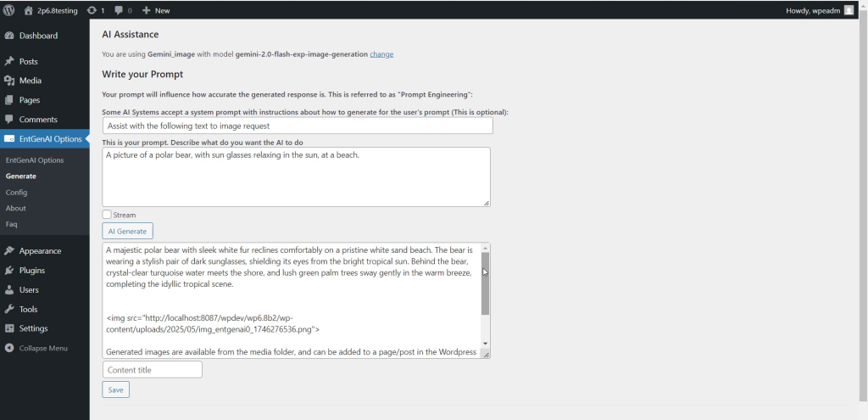
Task: Click the Dashboard gauge icon
Action: (x=8, y=36)
